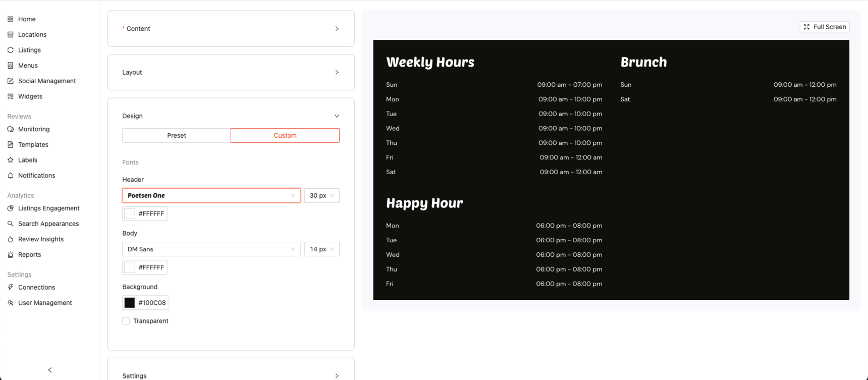
Task: Click the Listings Engagement chart icon
Action: (11, 208)
